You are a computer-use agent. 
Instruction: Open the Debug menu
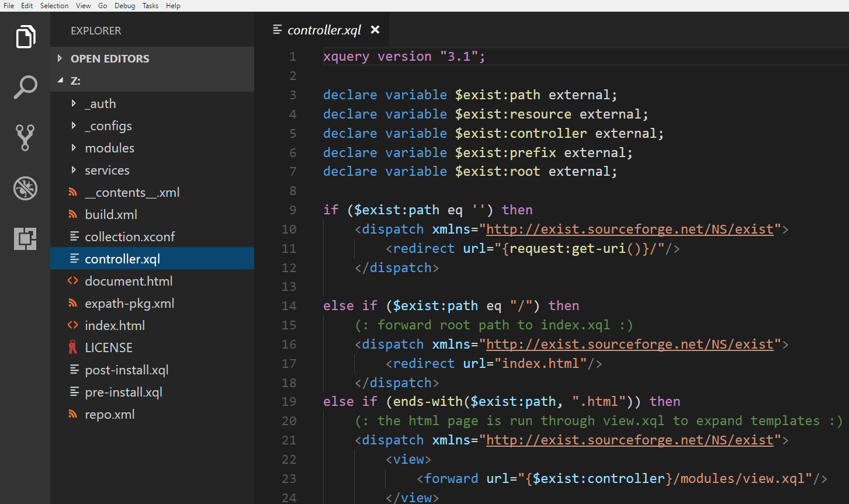[x=124, y=6]
